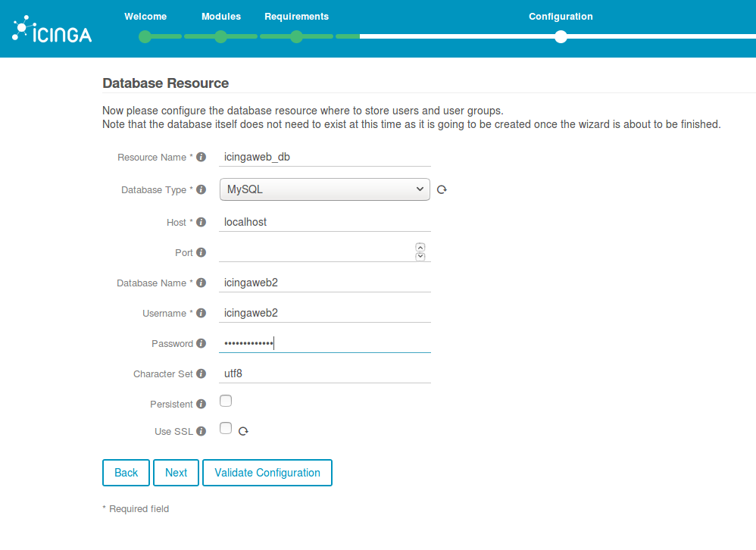
Task: Click Validate Configuration button
Action: click(x=267, y=473)
